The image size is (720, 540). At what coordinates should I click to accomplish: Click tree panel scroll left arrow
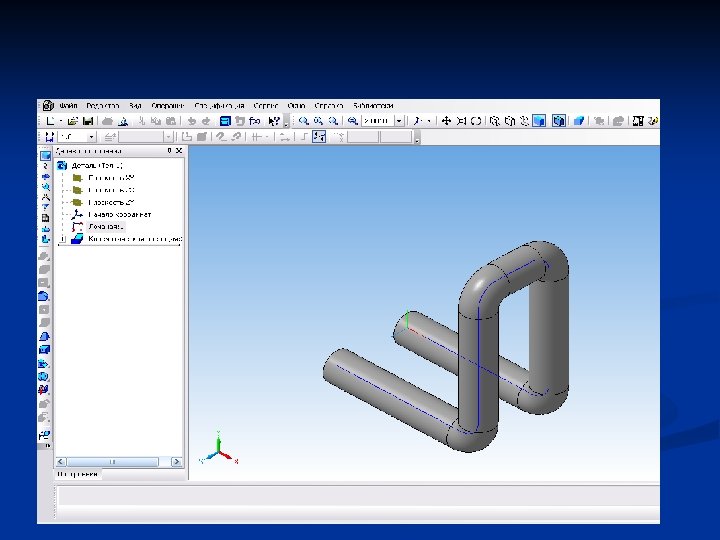click(61, 462)
